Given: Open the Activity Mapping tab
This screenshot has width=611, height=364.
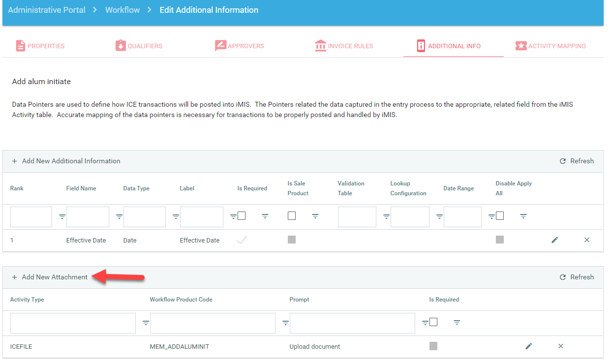Looking at the screenshot, I should pyautogui.click(x=550, y=46).
